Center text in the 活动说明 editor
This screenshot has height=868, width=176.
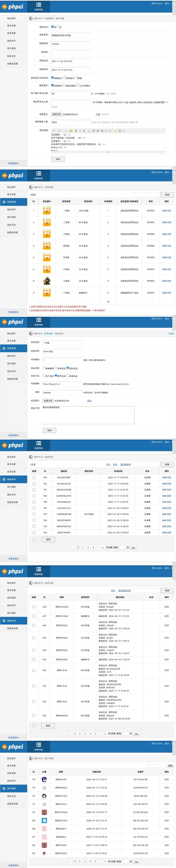[x=98, y=131]
